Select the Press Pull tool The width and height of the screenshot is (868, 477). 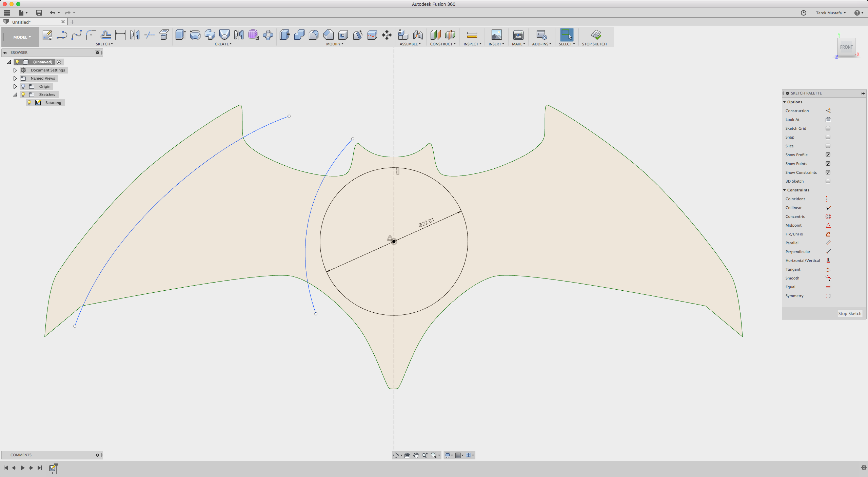[284, 35]
